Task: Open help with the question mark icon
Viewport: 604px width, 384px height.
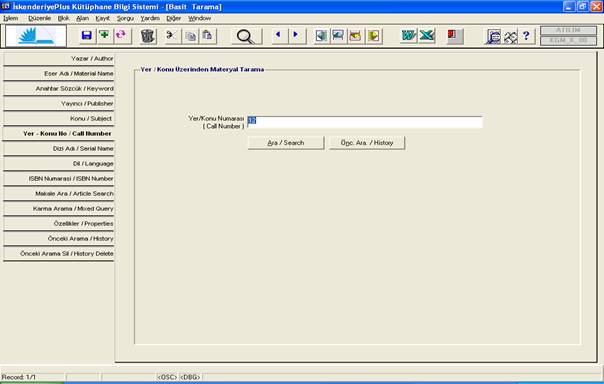Action: [x=527, y=36]
